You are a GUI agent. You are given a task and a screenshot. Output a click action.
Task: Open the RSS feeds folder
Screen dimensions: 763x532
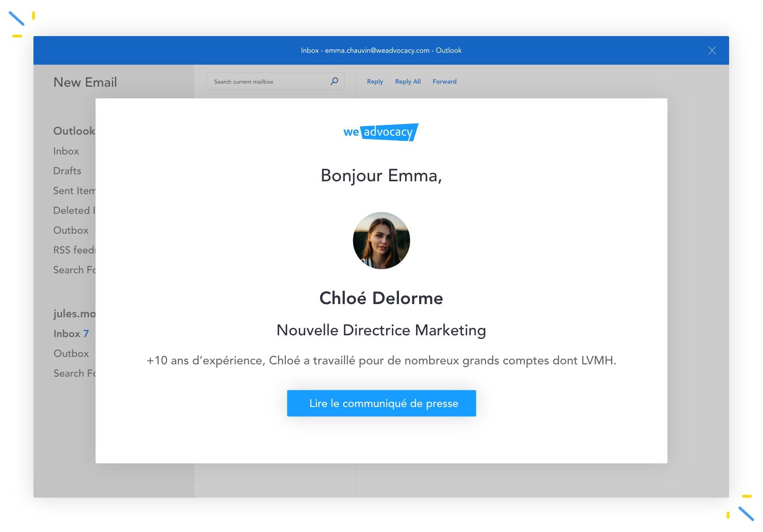coord(74,250)
